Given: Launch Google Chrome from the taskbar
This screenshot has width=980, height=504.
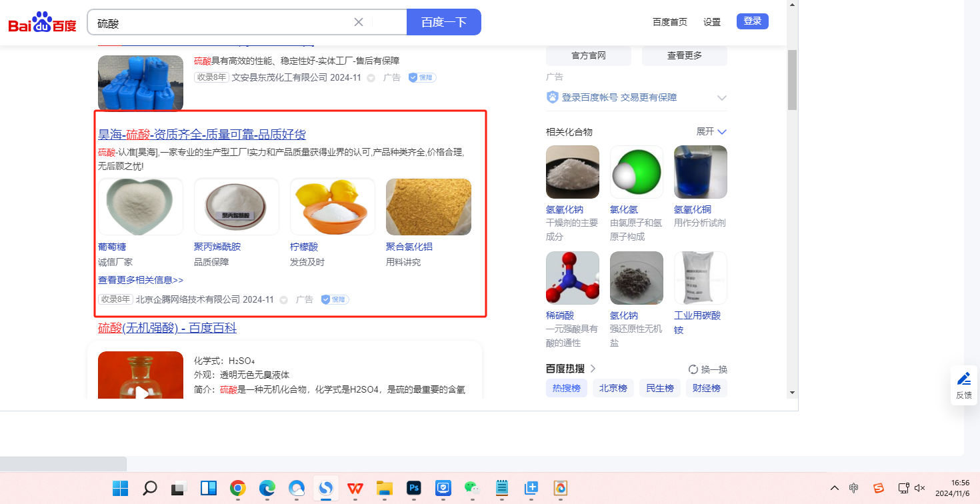Looking at the screenshot, I should [237, 488].
